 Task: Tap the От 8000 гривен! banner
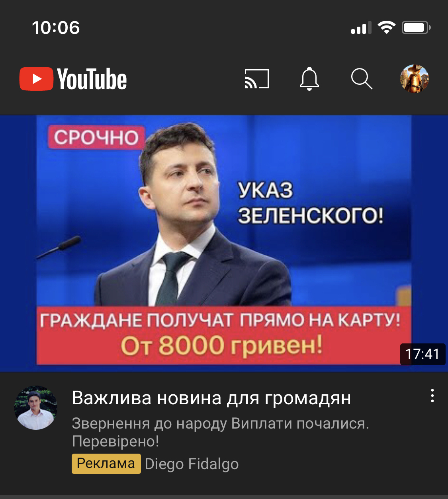221,345
